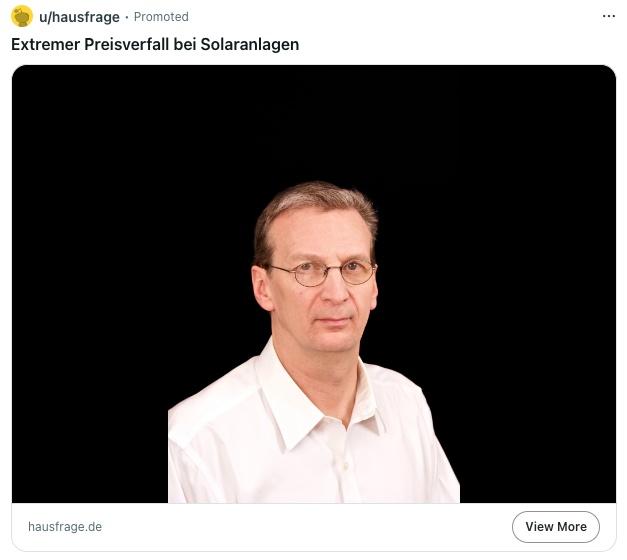The height and width of the screenshot is (560, 627).
Task: Open the hausfrage user avatar icon
Action: [22, 16]
